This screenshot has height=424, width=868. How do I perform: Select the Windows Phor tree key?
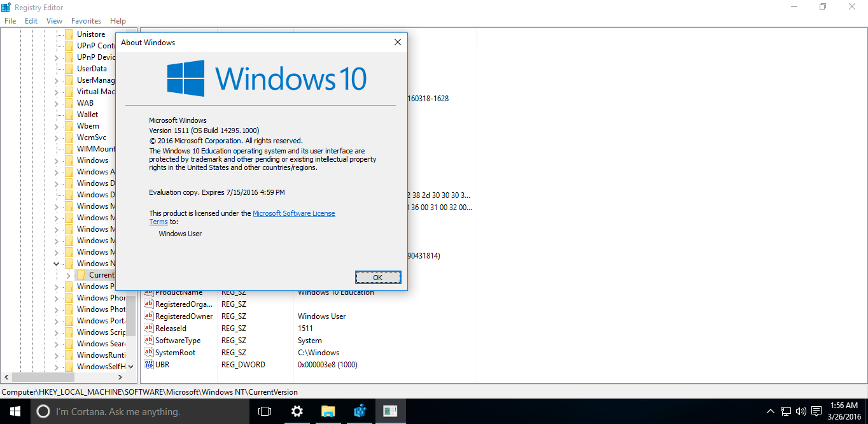coord(101,298)
